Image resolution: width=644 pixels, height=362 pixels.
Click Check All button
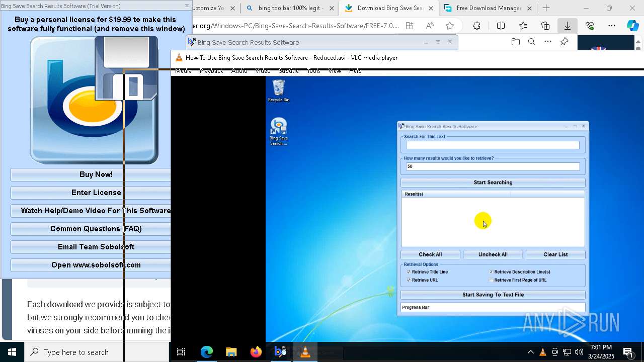tap(430, 254)
